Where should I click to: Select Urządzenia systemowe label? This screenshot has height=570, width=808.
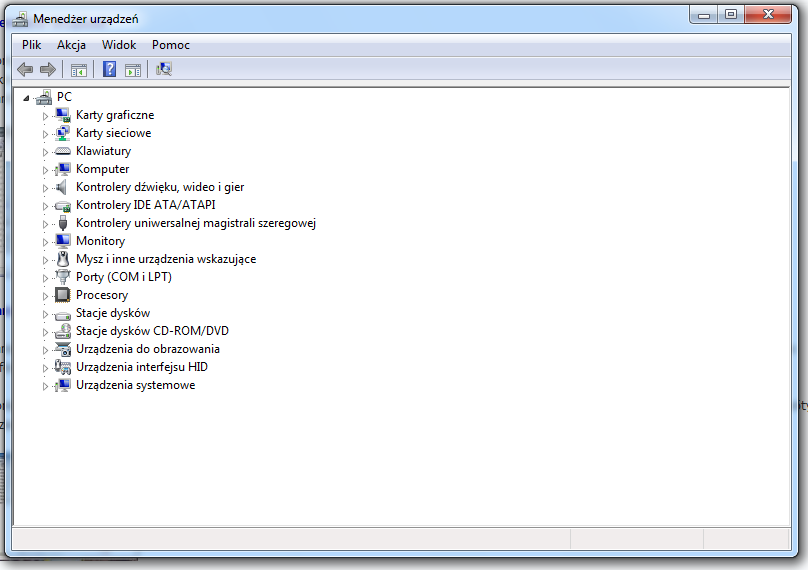click(136, 385)
